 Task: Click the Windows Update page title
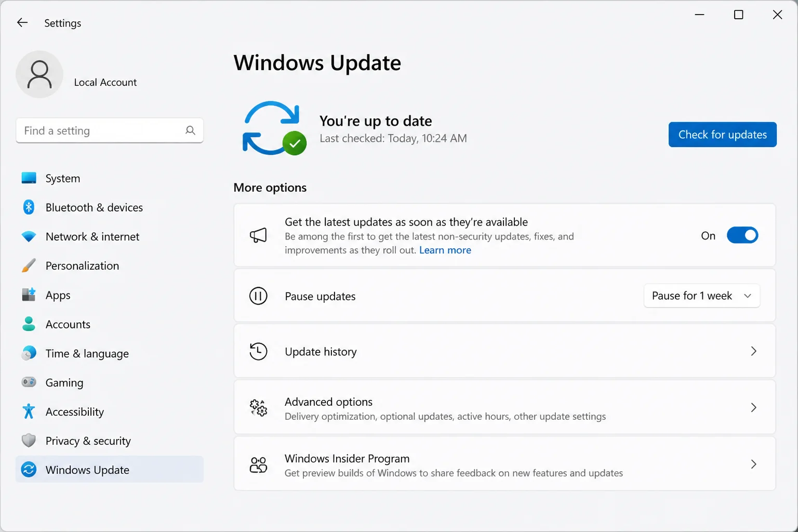317,63
